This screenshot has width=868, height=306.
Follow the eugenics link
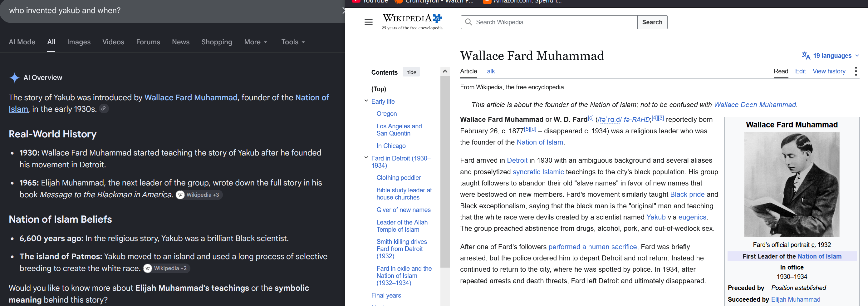click(x=692, y=217)
